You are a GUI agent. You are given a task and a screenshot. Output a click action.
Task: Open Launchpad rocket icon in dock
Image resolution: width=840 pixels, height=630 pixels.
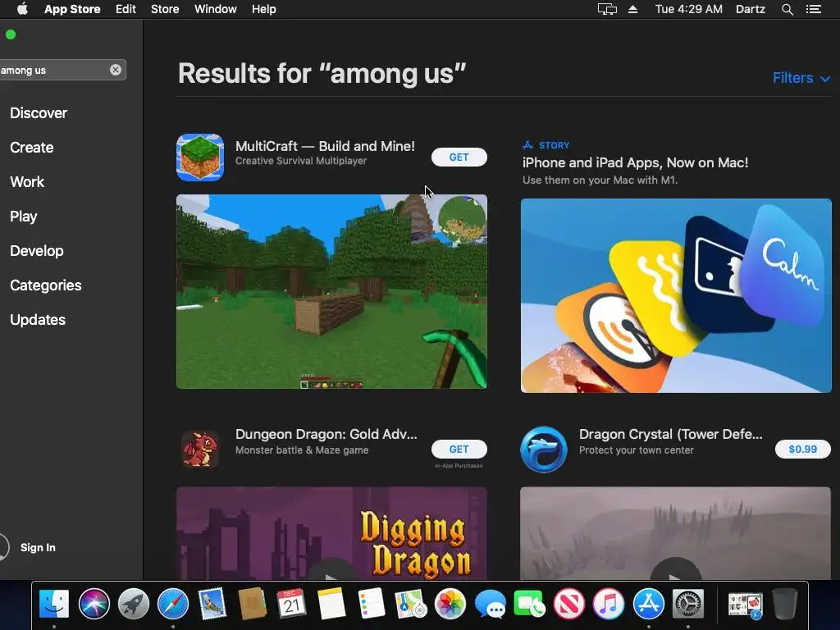point(134,604)
